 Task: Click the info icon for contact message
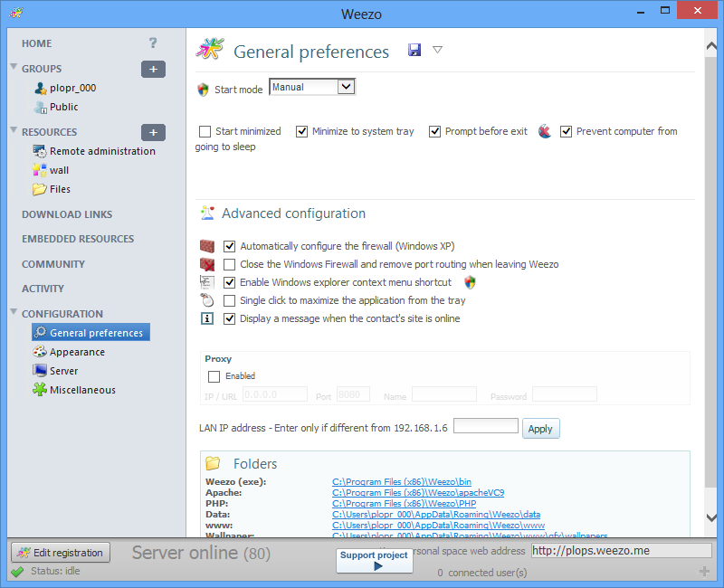[x=207, y=318]
